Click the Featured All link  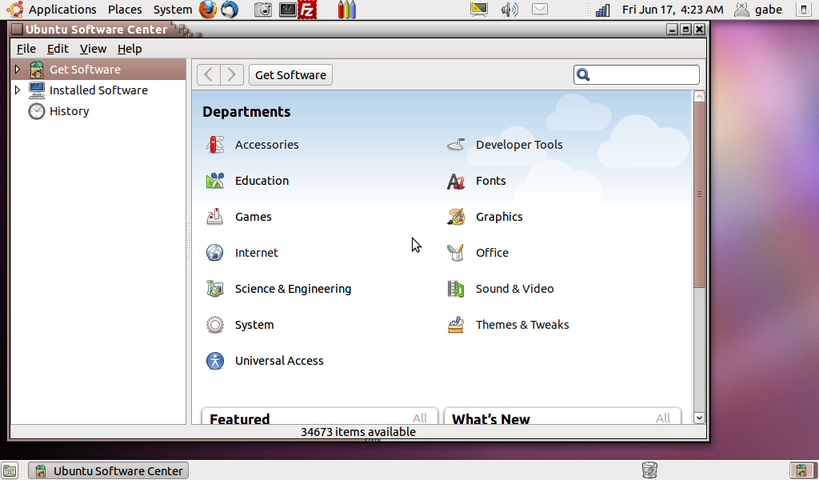(419, 418)
